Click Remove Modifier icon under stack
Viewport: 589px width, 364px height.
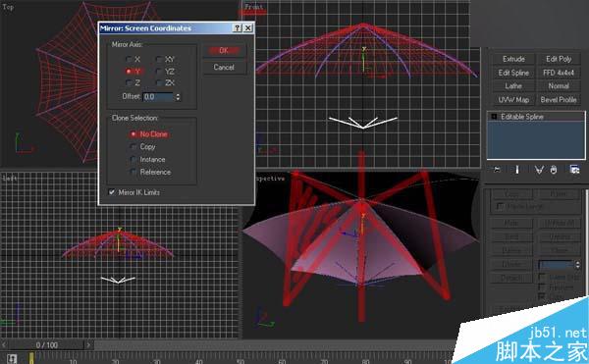point(554,170)
